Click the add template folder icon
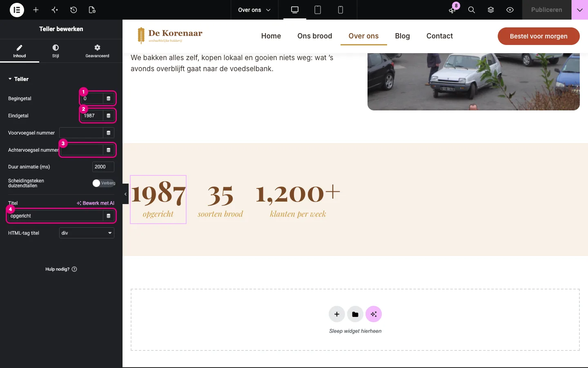The image size is (588, 368). (355, 314)
